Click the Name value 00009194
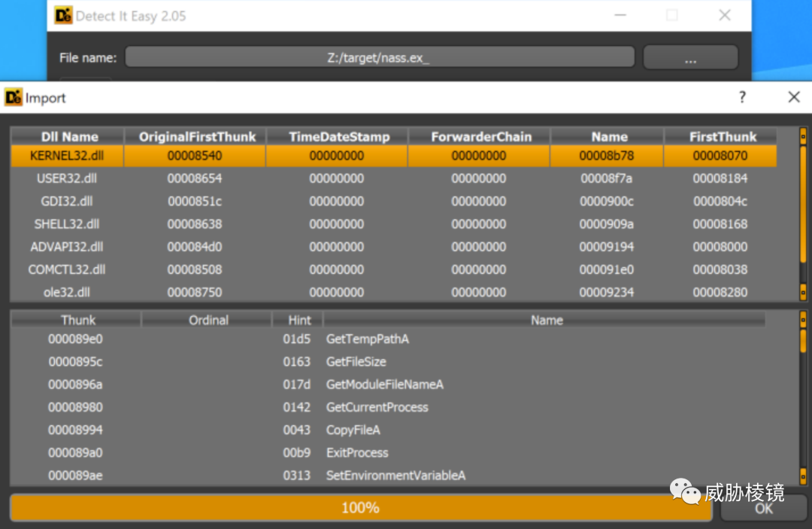Screen dimensions: 812x529 point(607,247)
